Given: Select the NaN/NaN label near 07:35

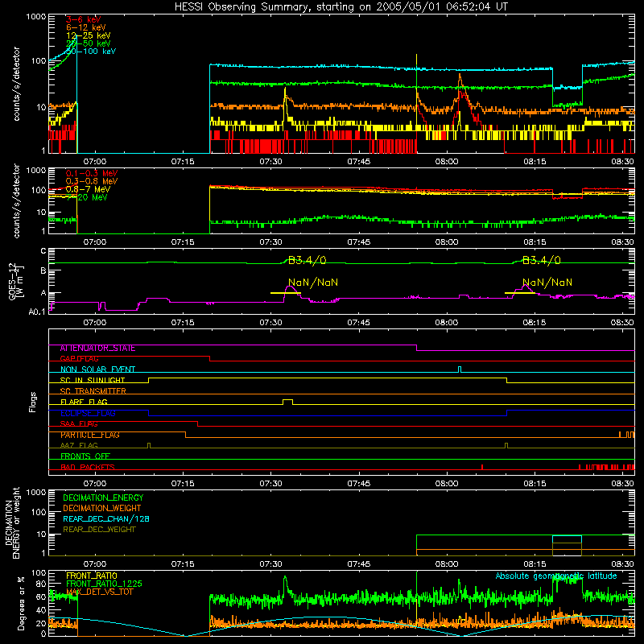Looking at the screenshot, I should [313, 283].
